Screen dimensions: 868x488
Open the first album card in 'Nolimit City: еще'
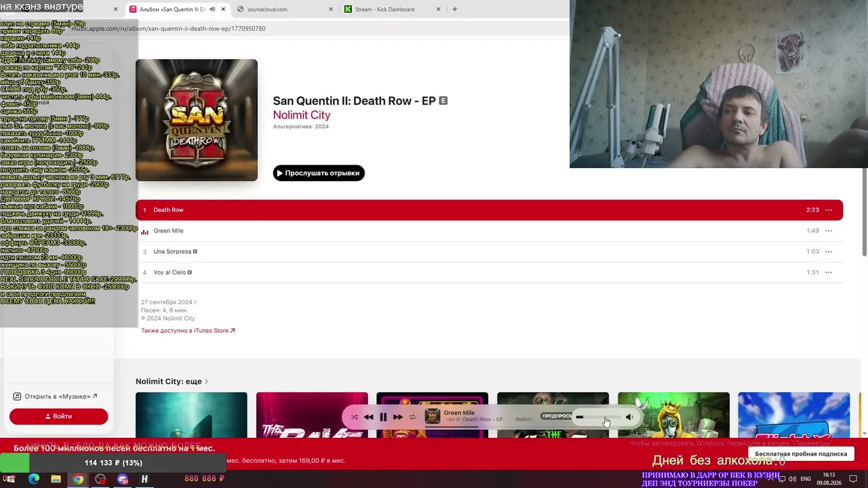click(191, 415)
